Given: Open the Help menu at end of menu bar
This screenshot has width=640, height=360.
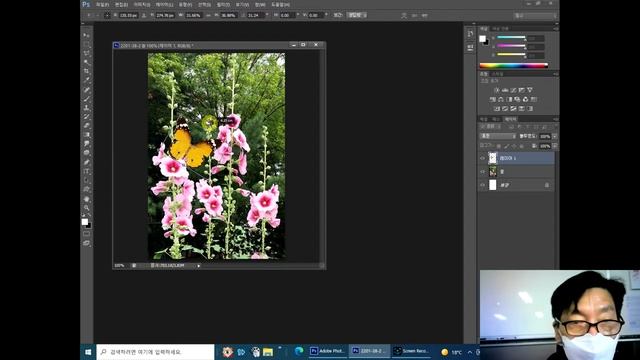Looking at the screenshot, I should pos(280,4).
